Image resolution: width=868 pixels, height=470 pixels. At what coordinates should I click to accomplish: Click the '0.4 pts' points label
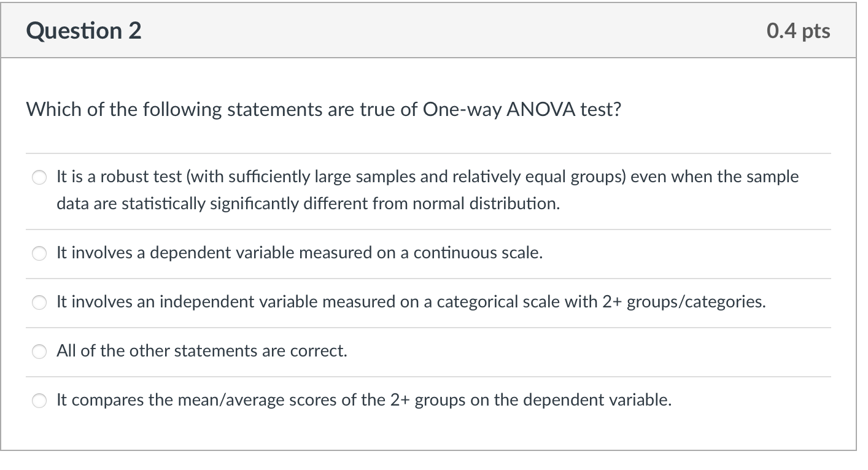click(798, 31)
